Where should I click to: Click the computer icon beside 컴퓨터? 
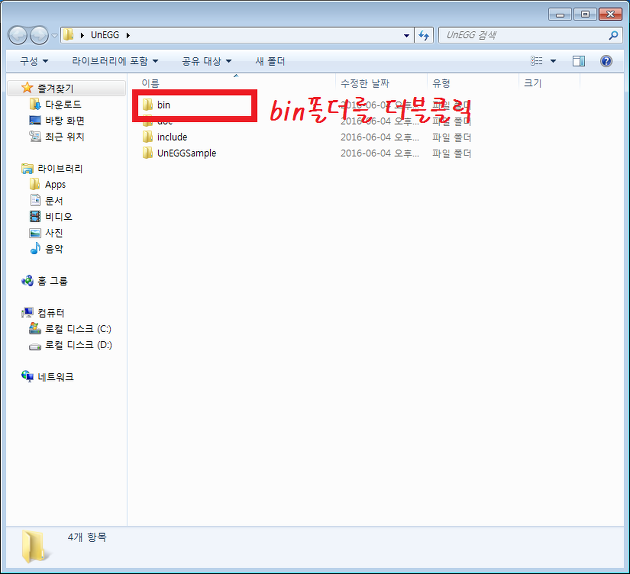pos(27,313)
